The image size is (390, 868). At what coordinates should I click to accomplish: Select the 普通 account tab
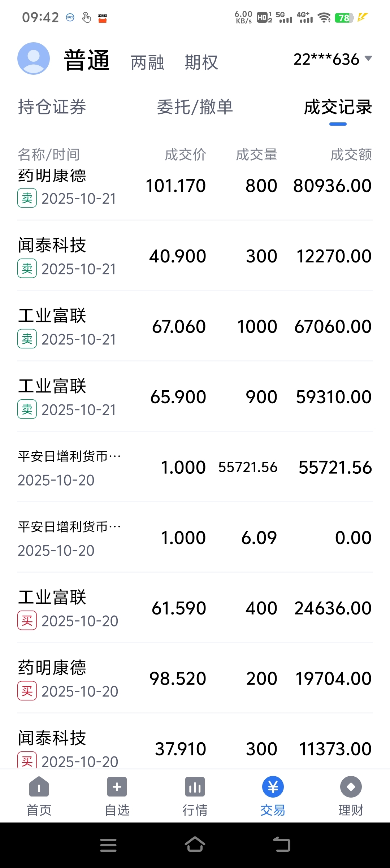pyautogui.click(x=87, y=60)
